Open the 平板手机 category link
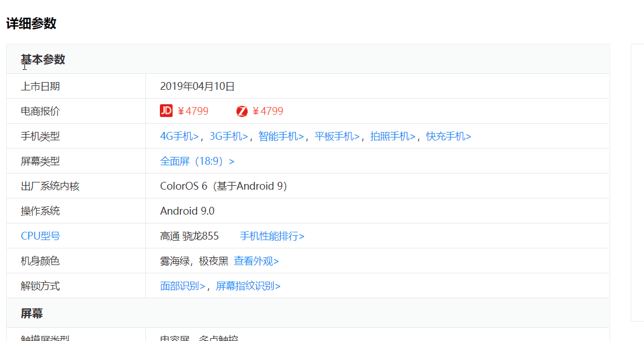The image size is (644, 341). [337, 136]
